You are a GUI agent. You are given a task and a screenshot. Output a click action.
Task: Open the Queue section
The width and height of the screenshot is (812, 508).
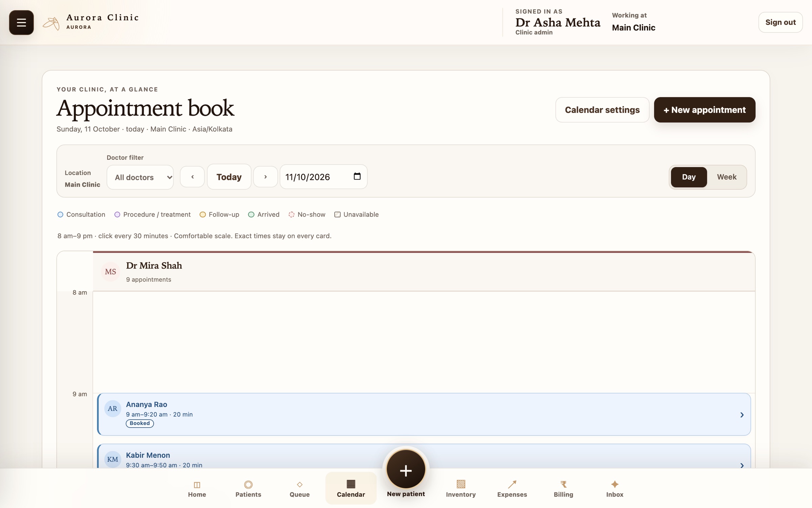point(300,489)
